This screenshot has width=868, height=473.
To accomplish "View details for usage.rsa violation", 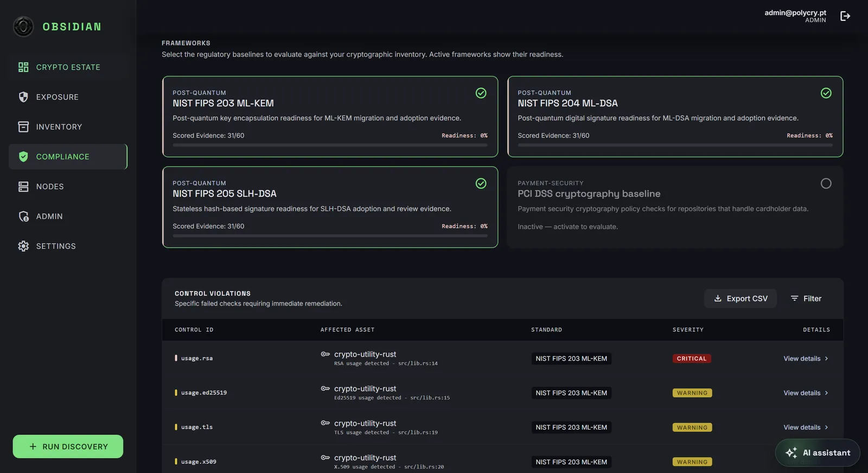I will tap(806, 359).
